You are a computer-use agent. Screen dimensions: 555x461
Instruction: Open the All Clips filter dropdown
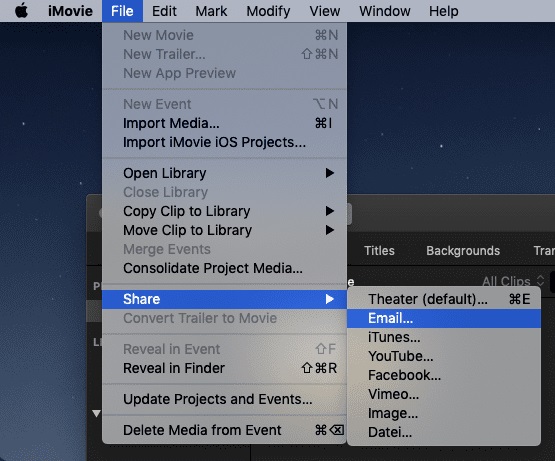513,281
